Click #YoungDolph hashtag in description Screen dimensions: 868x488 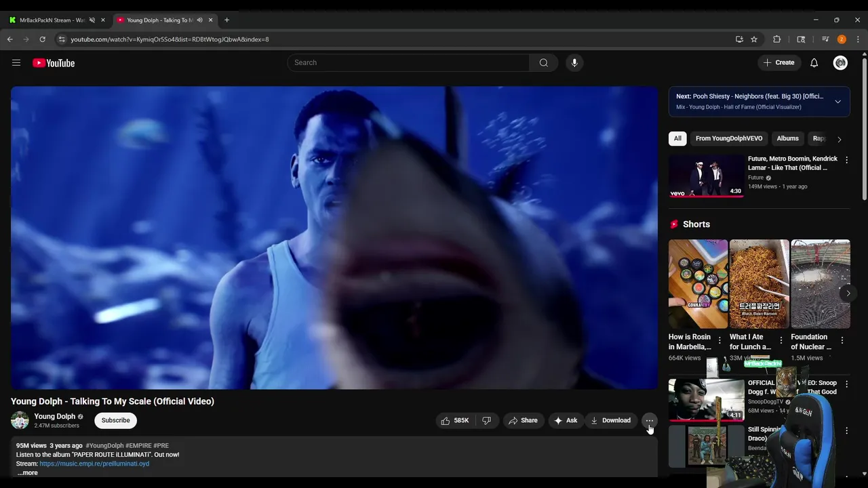point(104,446)
